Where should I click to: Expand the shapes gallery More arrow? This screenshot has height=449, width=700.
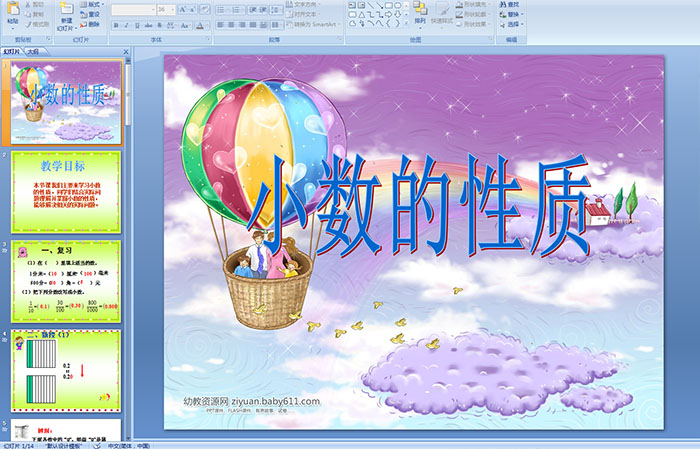406,23
